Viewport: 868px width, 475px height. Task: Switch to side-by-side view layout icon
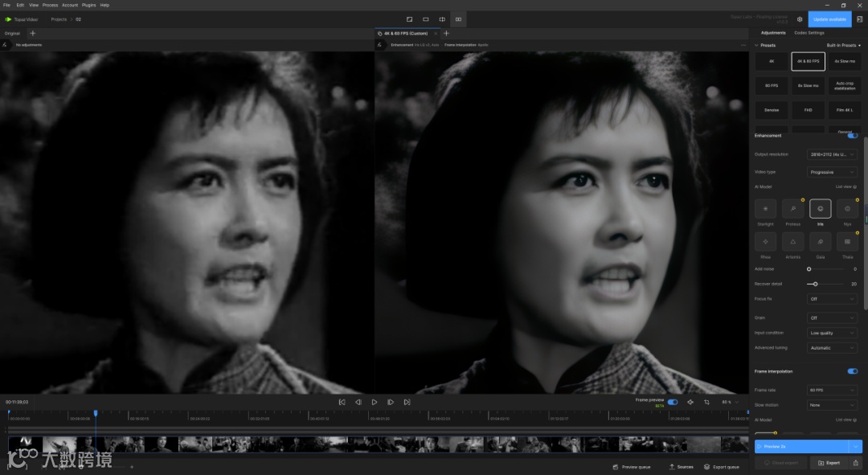(458, 19)
